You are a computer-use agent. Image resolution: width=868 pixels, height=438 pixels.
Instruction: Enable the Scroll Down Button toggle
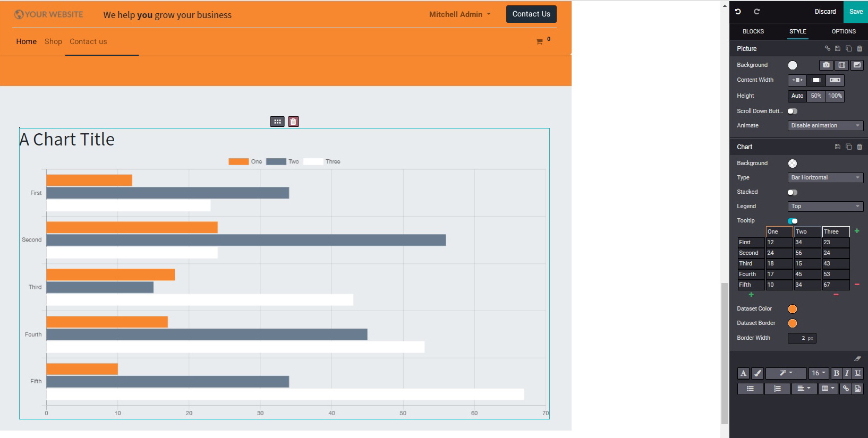(792, 111)
